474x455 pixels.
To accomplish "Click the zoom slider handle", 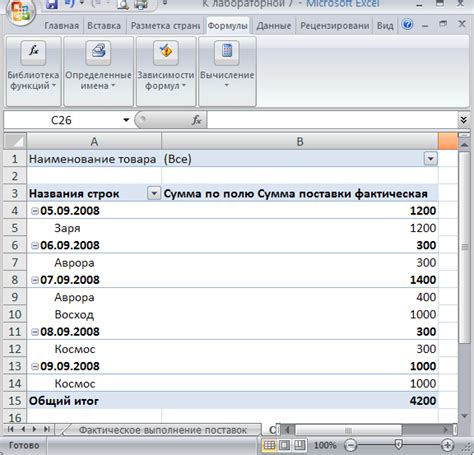I will [x=398, y=444].
